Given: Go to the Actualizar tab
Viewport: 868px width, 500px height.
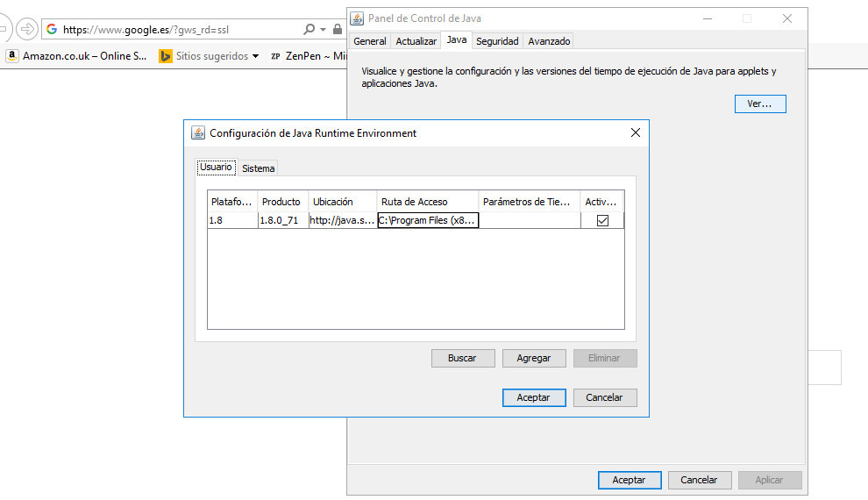Looking at the screenshot, I should click(x=416, y=41).
